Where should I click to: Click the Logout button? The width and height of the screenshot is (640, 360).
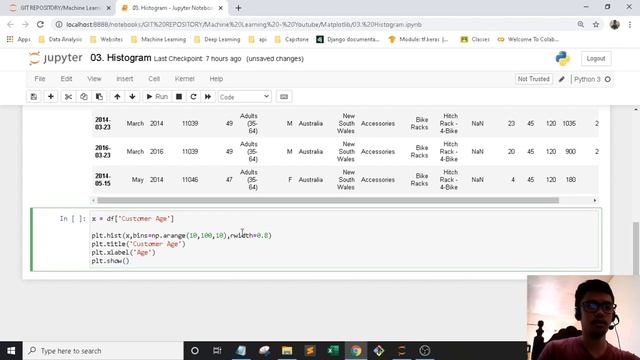(x=596, y=58)
